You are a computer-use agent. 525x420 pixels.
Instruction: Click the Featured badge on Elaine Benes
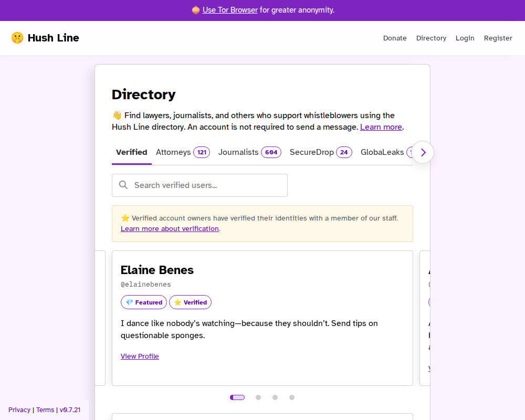[144, 302]
